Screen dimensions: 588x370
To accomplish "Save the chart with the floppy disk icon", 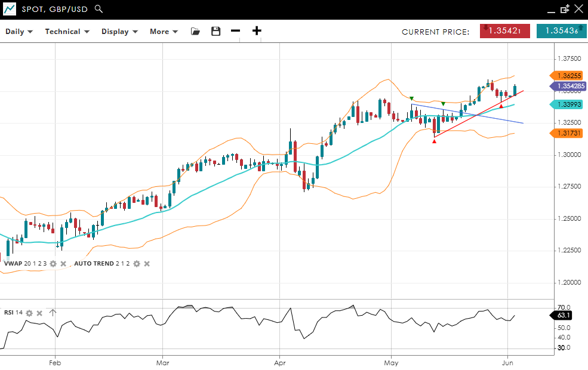I will point(216,32).
